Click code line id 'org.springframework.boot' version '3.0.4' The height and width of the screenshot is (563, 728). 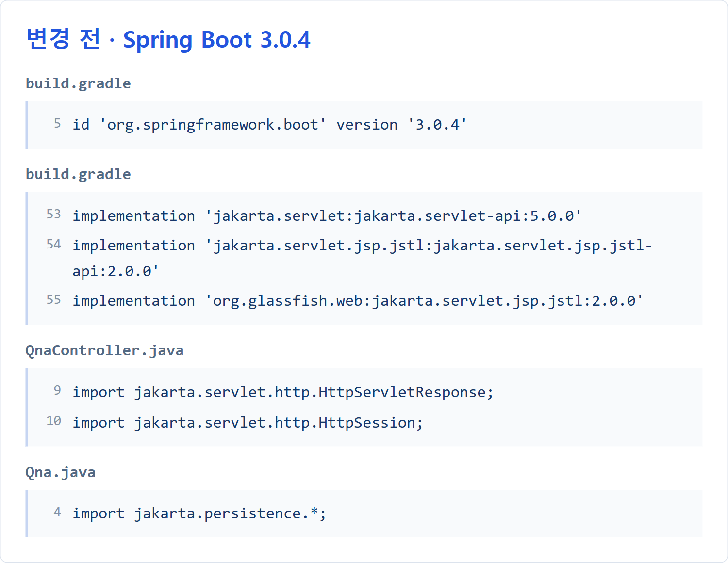[270, 125]
